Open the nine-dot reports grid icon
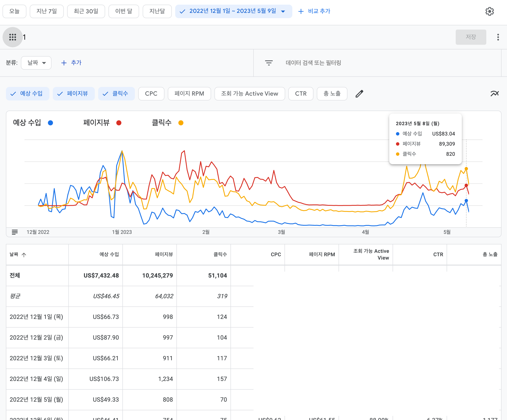This screenshot has width=507, height=420. (x=12, y=37)
